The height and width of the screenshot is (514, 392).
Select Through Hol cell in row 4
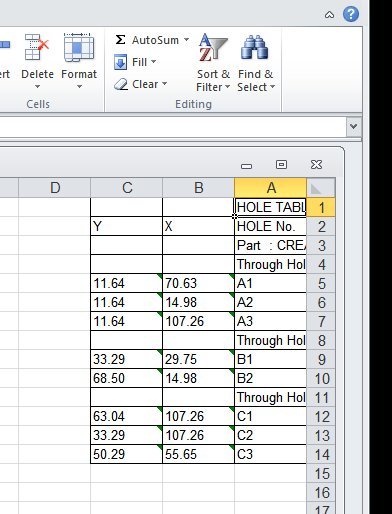point(270,264)
